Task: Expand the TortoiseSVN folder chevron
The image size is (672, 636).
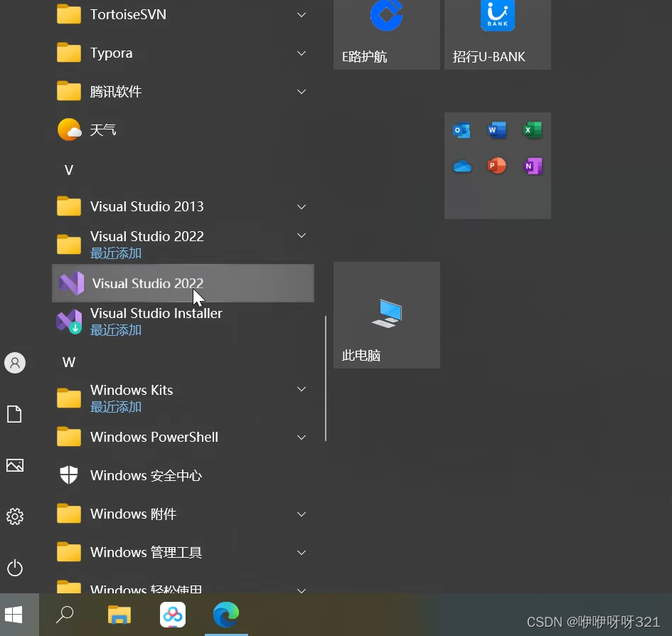Action: click(x=302, y=15)
